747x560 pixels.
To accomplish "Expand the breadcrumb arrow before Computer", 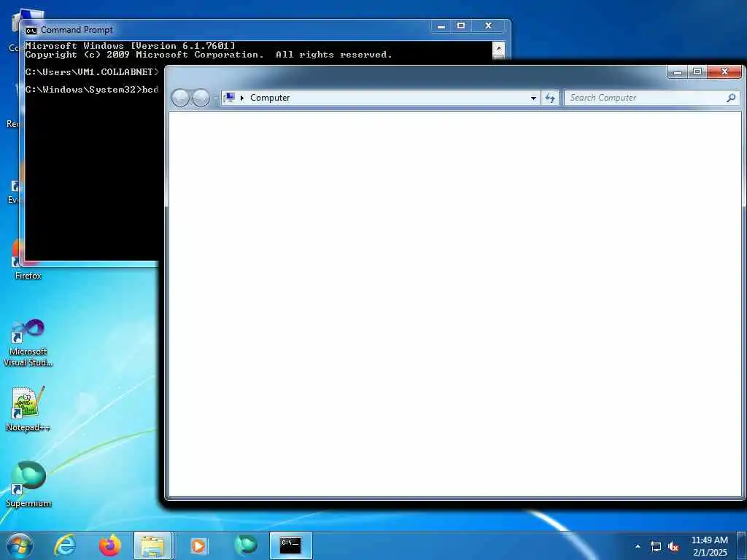I will tap(242, 98).
